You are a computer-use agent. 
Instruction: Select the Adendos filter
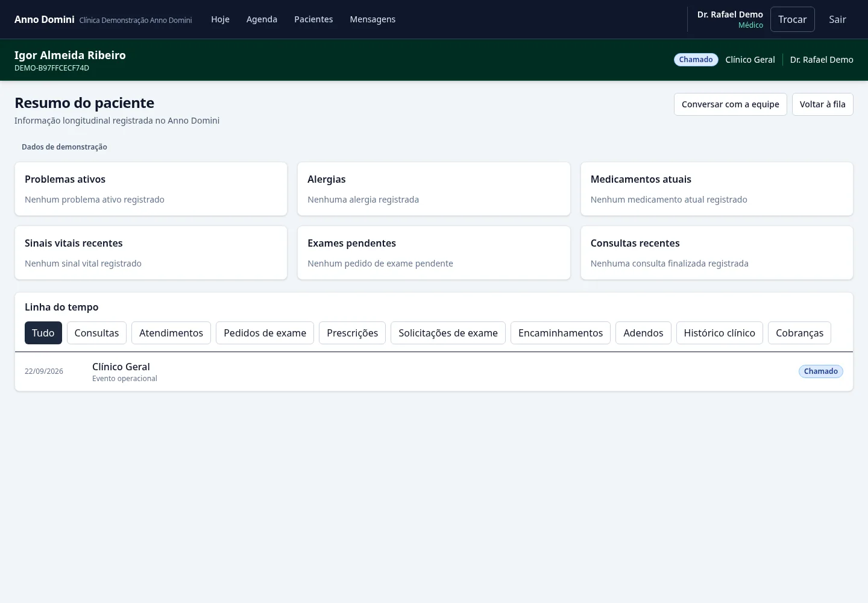click(643, 333)
